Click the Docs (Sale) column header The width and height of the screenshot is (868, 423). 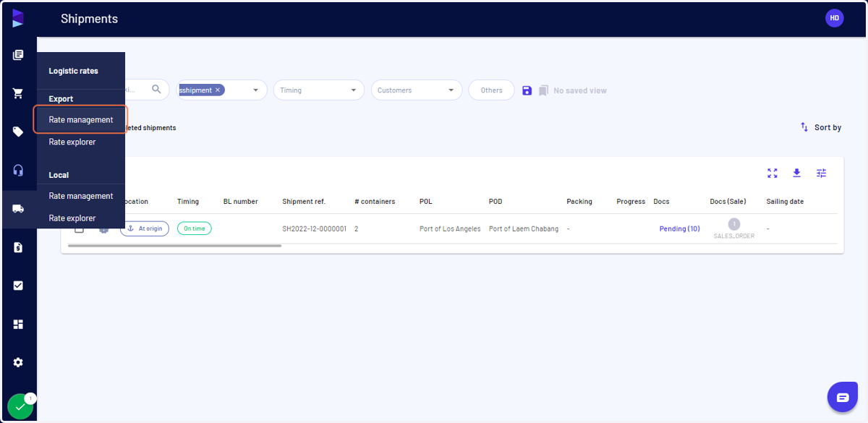click(x=728, y=201)
